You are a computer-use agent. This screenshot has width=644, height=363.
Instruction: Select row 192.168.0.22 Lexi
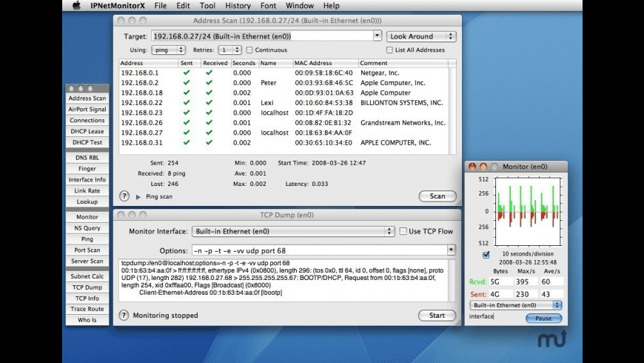pyautogui.click(x=284, y=103)
